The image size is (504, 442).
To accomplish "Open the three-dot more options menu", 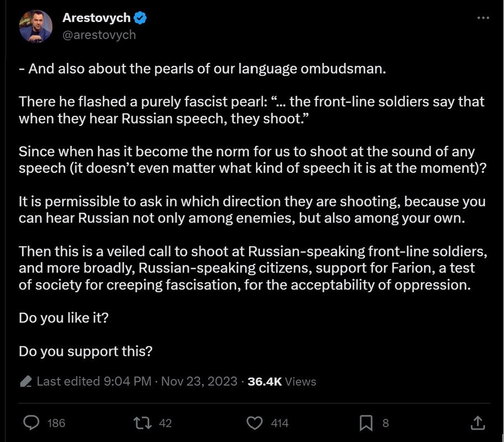I will (483, 18).
